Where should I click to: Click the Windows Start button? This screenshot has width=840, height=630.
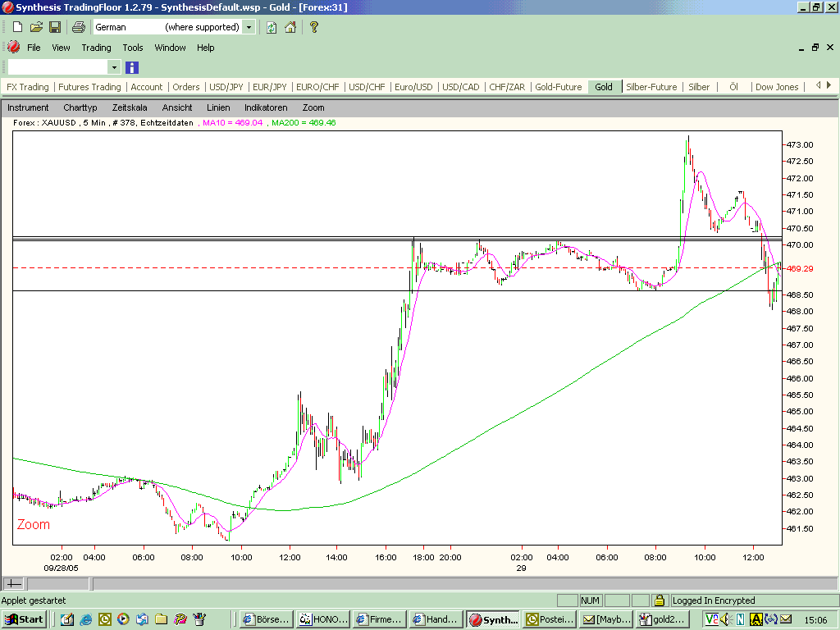(24, 619)
